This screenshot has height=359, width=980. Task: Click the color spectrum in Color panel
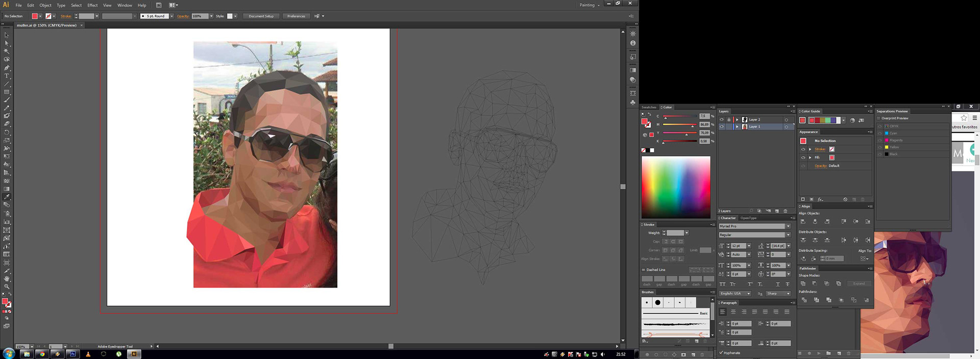tap(676, 187)
